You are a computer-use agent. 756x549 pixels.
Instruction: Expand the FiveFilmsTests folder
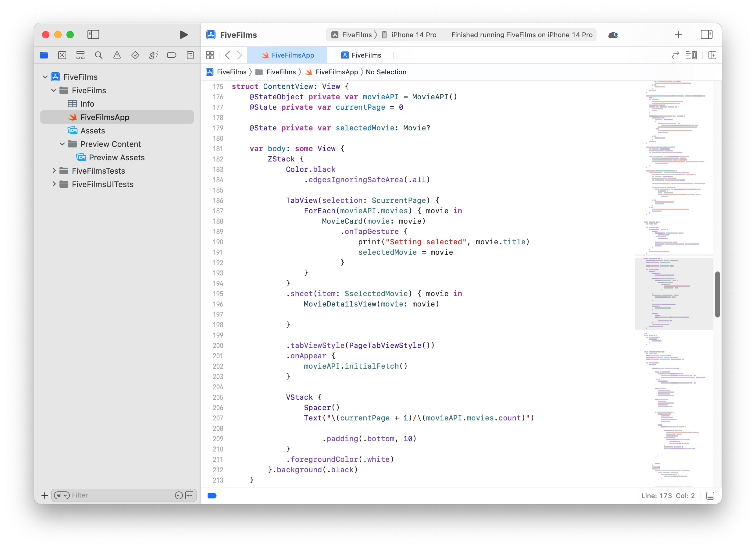(54, 171)
